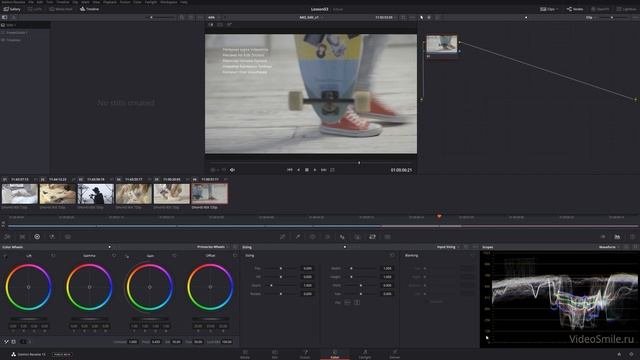Flip the image horizontally
This screenshot has width=640, height=360.
[347, 302]
